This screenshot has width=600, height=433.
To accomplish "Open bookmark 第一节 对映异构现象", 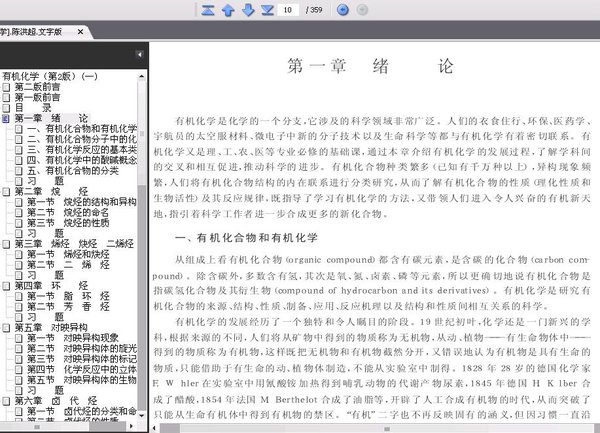I will click(72, 338).
